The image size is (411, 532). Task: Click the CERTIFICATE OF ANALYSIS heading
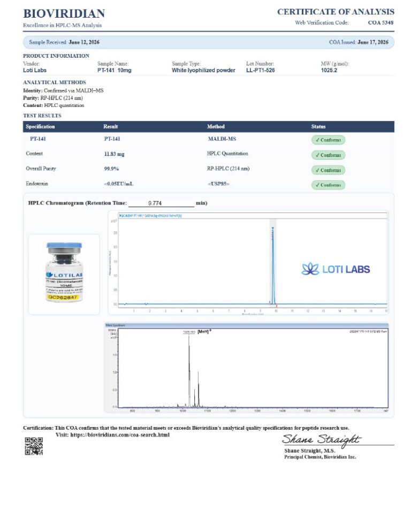click(336, 12)
